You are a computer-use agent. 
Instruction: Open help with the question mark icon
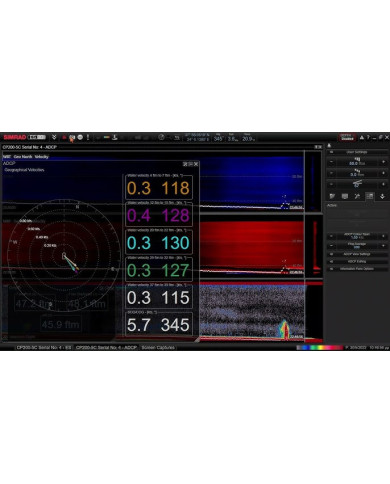[368, 137]
